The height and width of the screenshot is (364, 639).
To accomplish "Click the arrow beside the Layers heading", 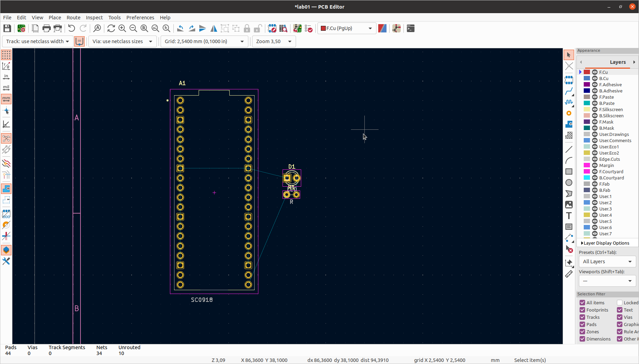I will (635, 62).
